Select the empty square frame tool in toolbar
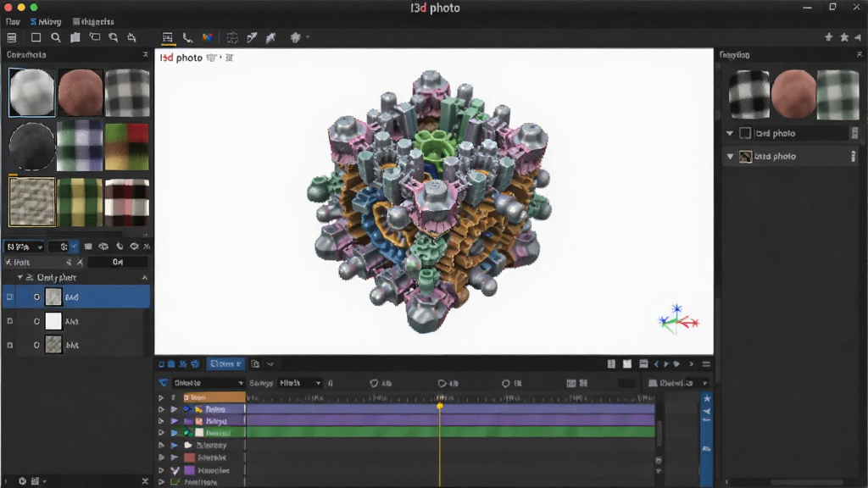Viewport: 868px width, 488px height. (36, 37)
